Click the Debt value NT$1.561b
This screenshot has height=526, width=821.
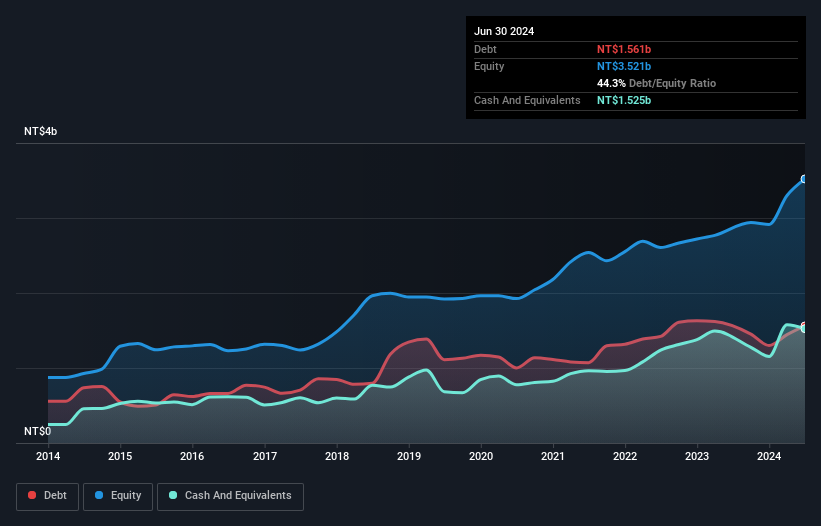pos(624,49)
